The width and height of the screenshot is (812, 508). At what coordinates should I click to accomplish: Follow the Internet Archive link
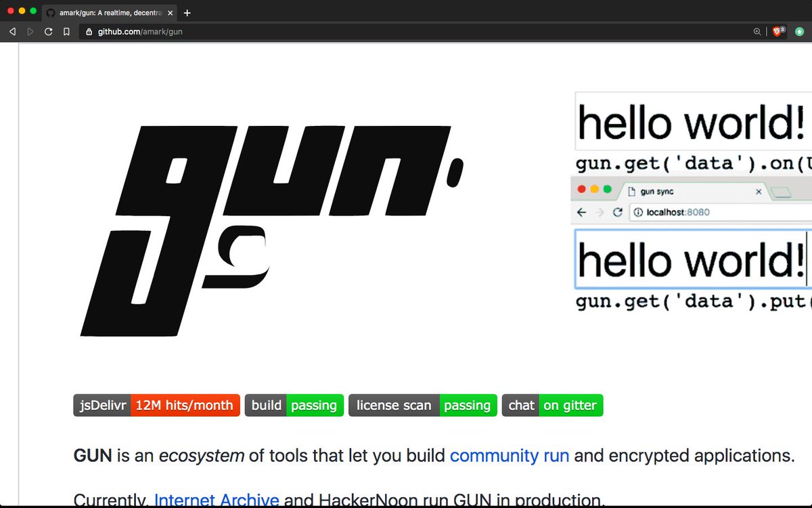[217, 501]
